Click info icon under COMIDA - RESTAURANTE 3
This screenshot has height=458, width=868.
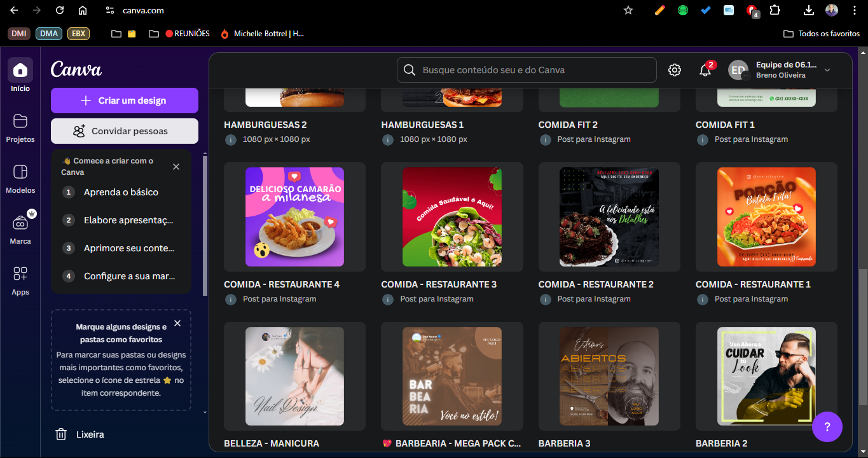point(388,299)
